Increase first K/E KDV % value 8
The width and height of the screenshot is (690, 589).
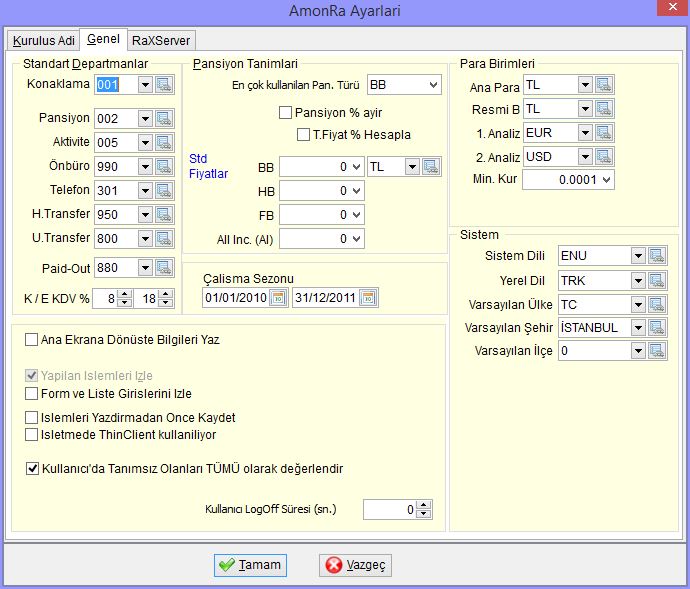pyautogui.click(x=125, y=294)
